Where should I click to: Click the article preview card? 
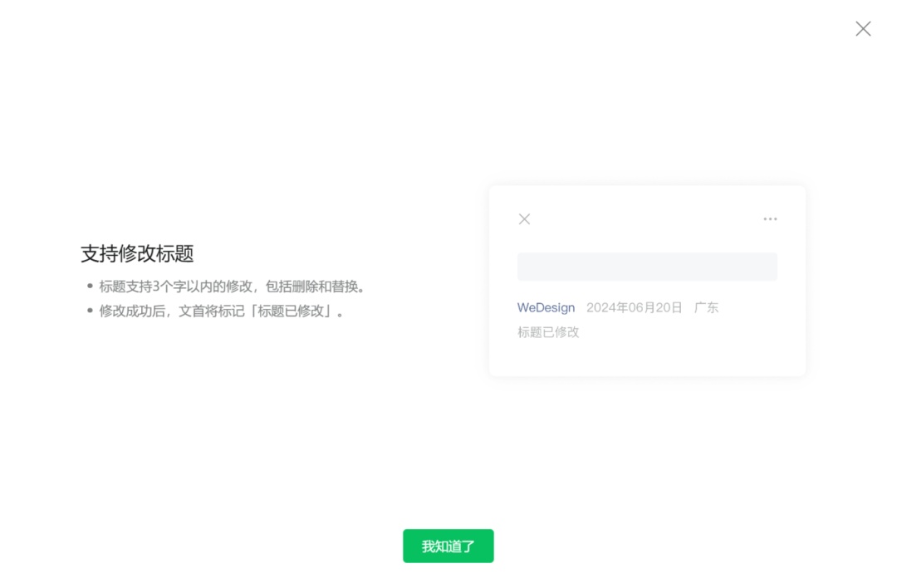647,280
